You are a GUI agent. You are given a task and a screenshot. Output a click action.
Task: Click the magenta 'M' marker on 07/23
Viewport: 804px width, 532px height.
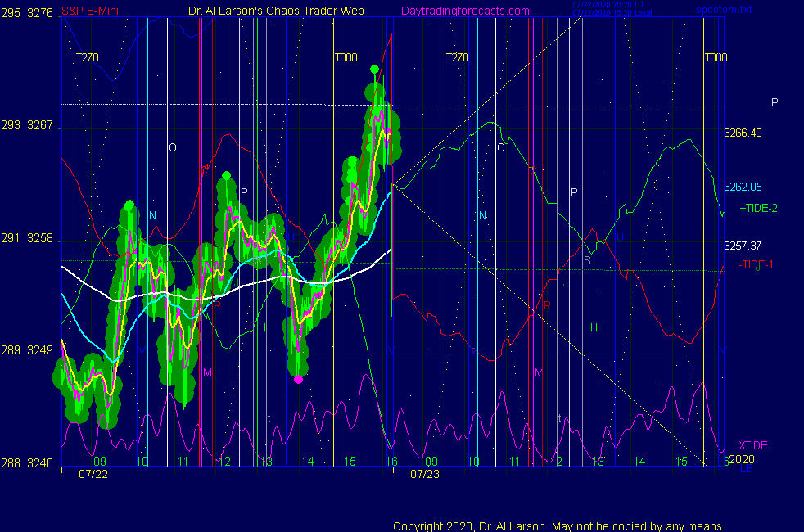(539, 373)
